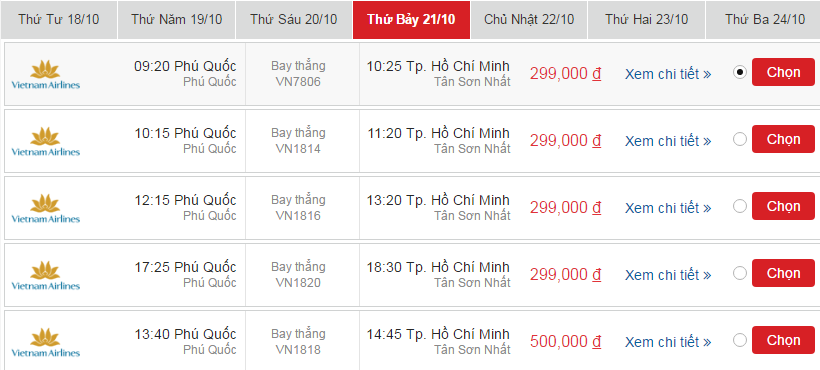Click Vietnam Airlines logo for flight VN7806
Viewport: 820px width, 370px height.
coord(45,74)
